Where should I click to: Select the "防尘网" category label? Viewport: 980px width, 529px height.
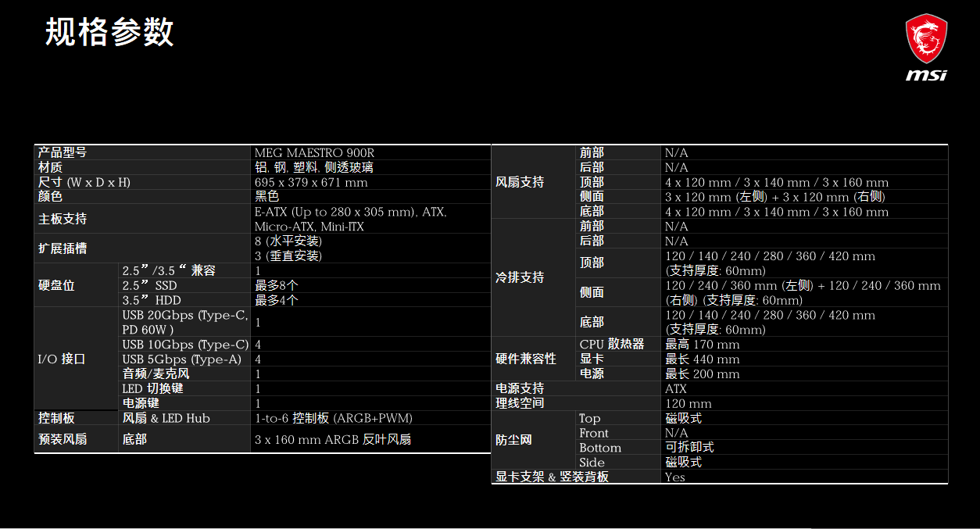click(x=513, y=440)
